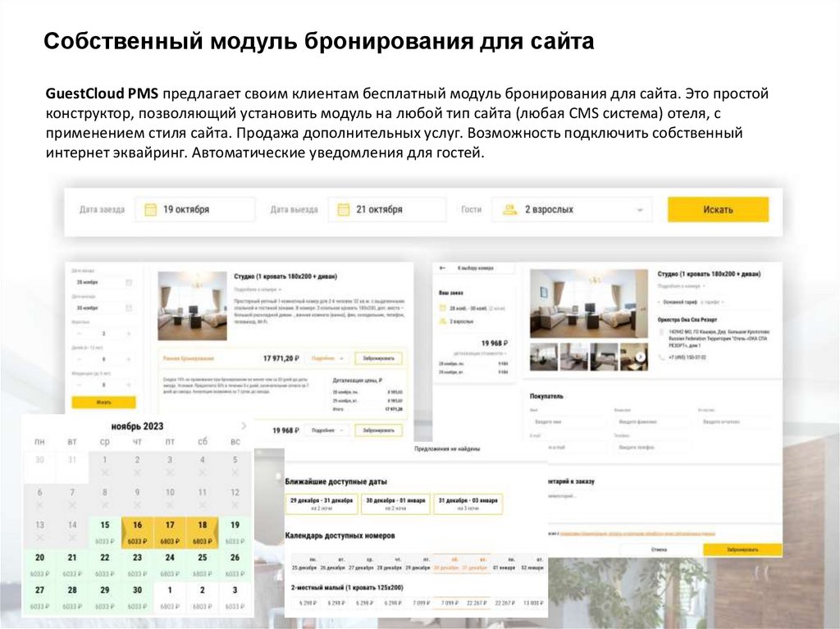840x629 pixels.
Task: Click Студио room title in listing card
Action: click(285, 276)
